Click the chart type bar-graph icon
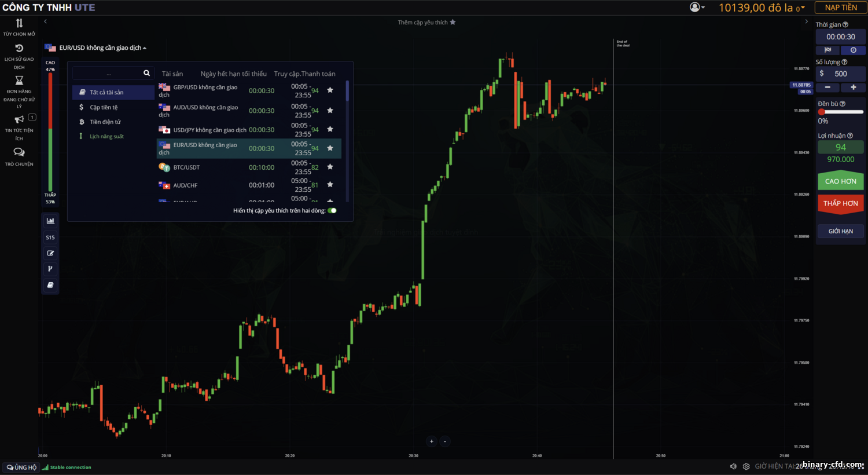The image size is (868, 475). click(50, 221)
